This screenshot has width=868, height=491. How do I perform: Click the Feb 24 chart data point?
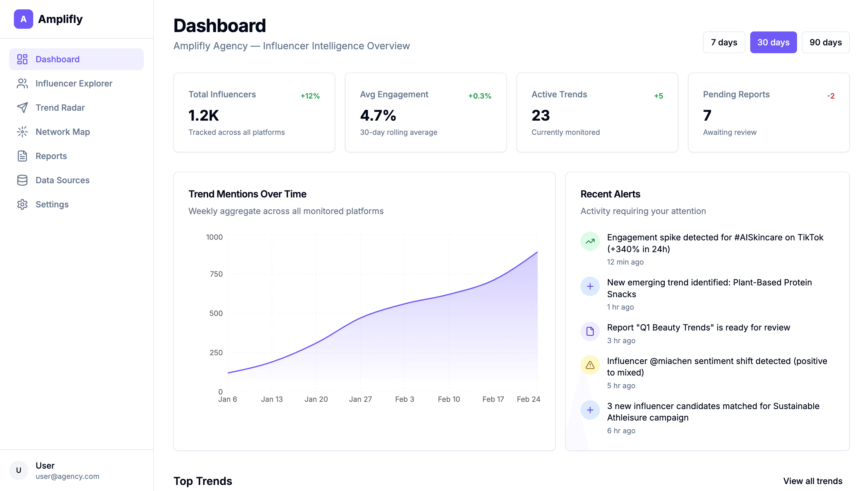click(x=537, y=252)
